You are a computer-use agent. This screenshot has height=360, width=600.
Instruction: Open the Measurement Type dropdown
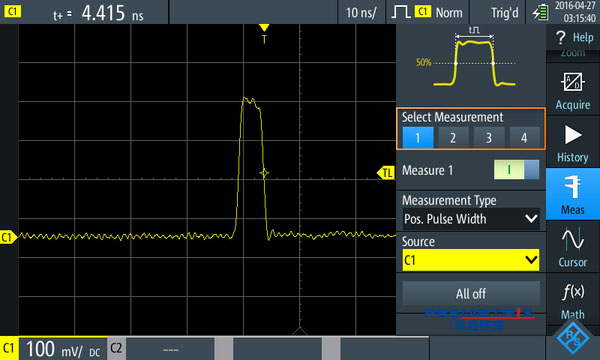471,219
